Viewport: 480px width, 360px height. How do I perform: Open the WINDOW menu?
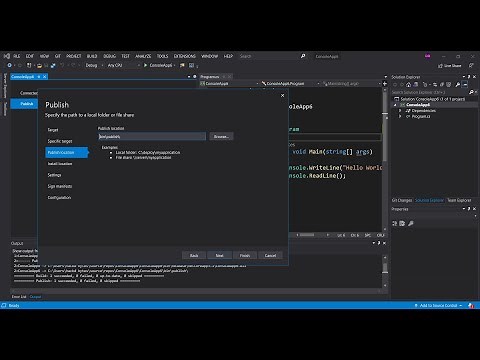click(209, 56)
